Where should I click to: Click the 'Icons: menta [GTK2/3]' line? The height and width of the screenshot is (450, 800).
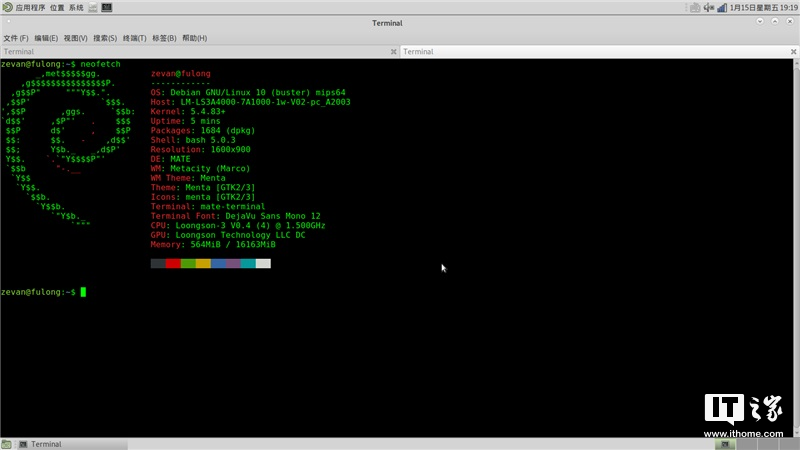pyautogui.click(x=203, y=197)
